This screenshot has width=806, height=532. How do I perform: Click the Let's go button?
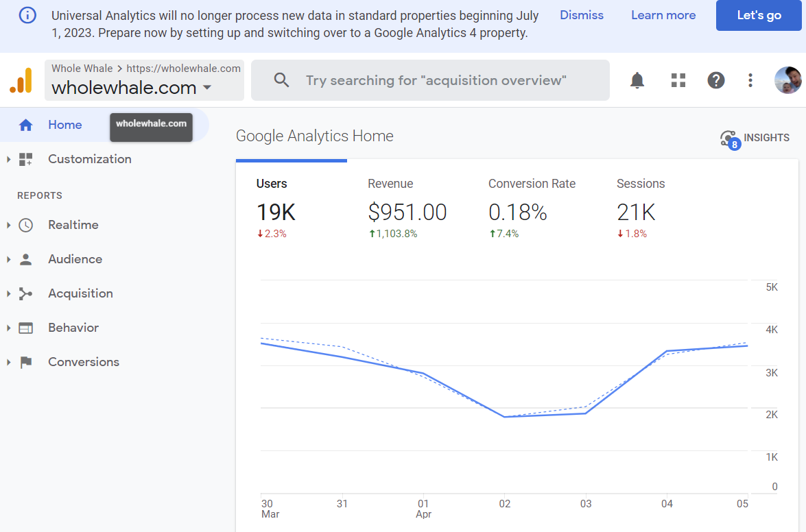[x=759, y=15]
